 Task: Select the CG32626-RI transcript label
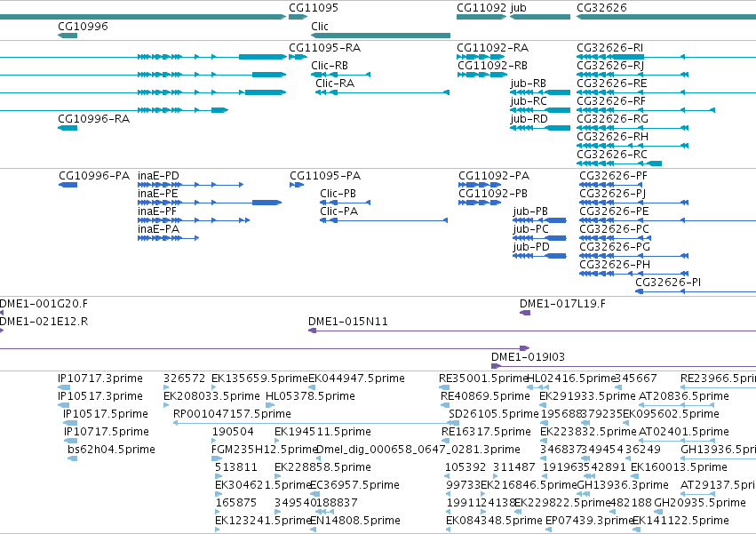(x=610, y=48)
